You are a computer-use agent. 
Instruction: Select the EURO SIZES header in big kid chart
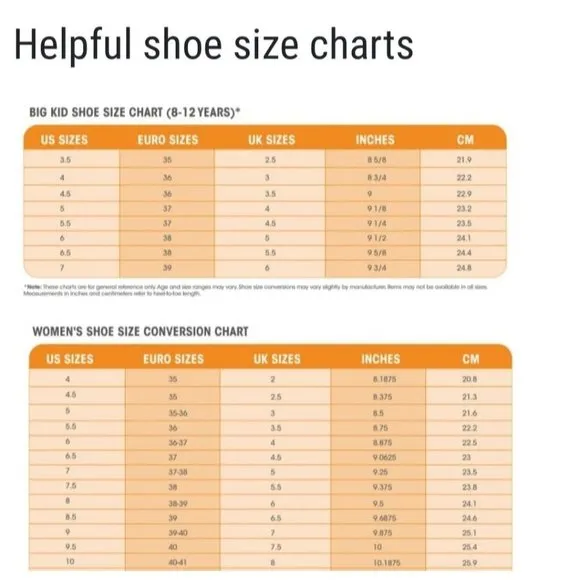pyautogui.click(x=168, y=139)
